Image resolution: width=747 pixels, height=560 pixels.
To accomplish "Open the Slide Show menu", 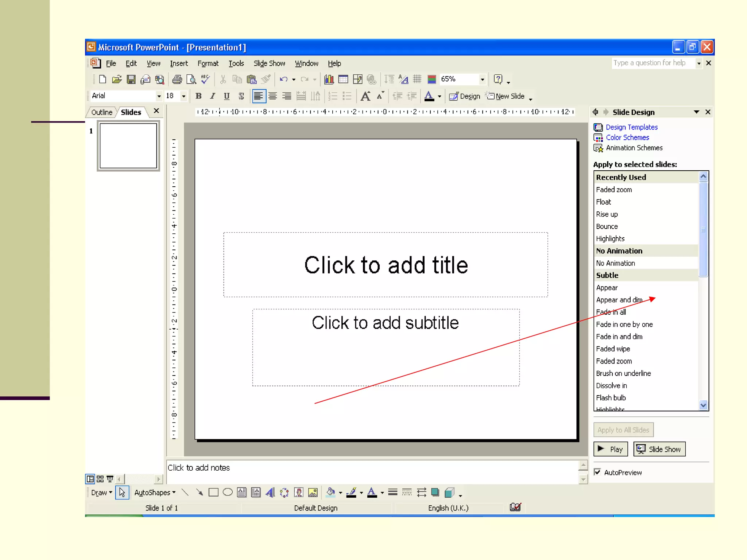I will 269,63.
